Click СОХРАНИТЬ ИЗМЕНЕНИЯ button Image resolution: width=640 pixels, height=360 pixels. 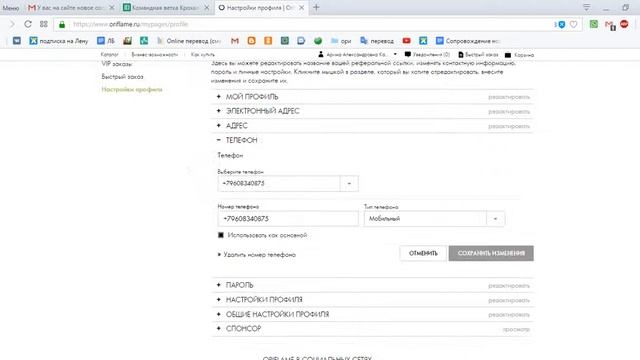(491, 253)
